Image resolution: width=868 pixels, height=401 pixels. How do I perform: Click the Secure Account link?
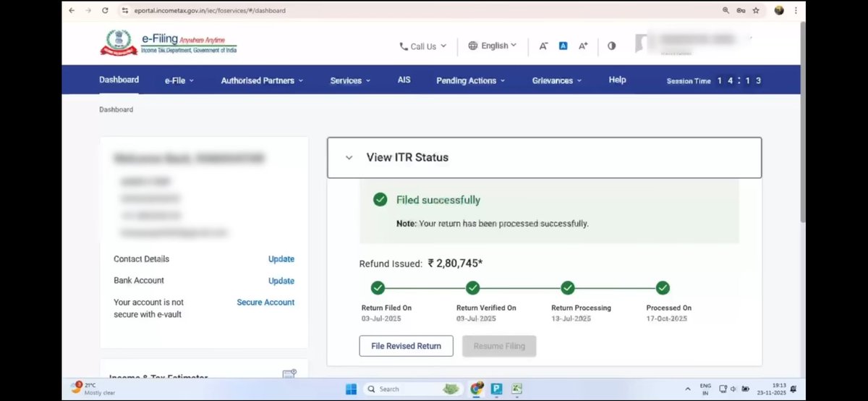265,302
